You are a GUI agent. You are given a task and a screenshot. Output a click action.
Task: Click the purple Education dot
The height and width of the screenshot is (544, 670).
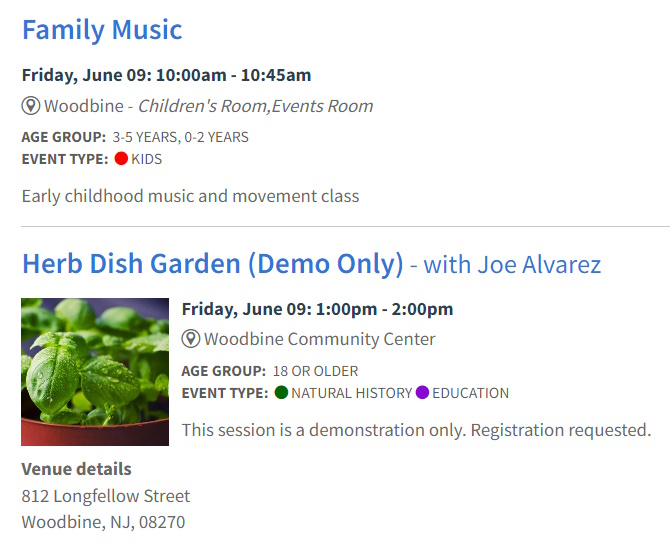click(422, 393)
